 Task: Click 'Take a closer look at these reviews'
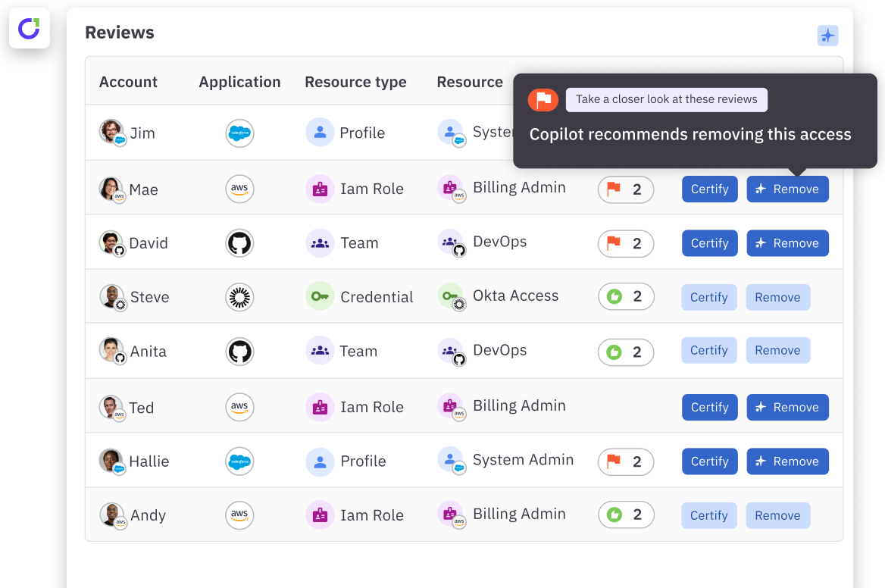(x=666, y=99)
